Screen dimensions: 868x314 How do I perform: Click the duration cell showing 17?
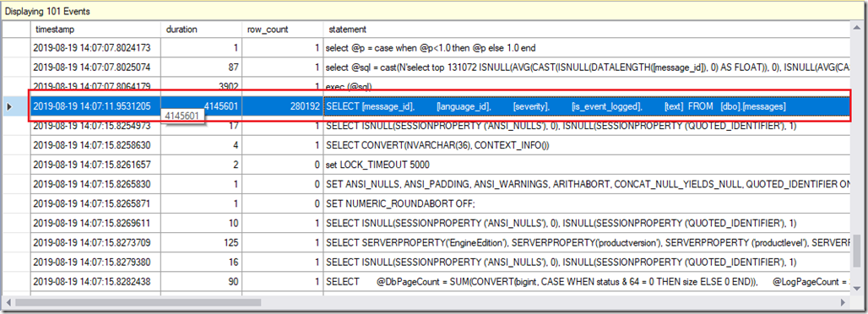pos(202,126)
